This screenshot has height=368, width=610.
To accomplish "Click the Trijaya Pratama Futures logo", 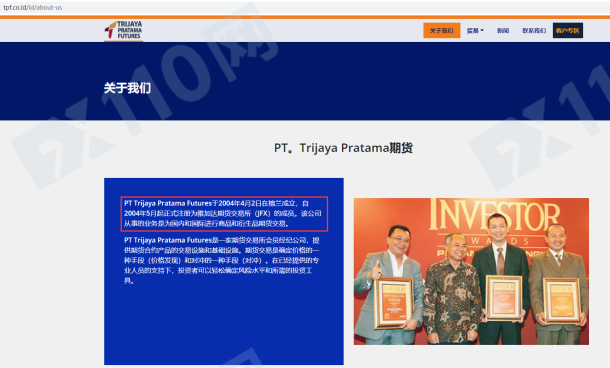I will click(123, 30).
